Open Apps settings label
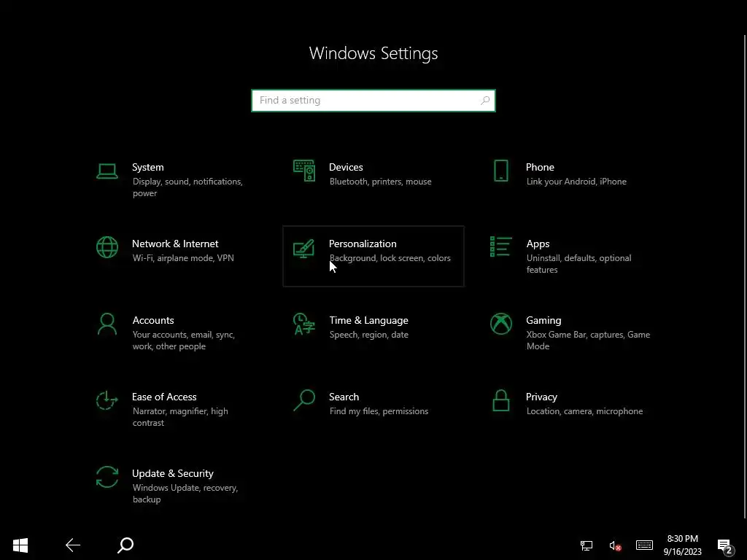This screenshot has height=560, width=747. [x=538, y=244]
